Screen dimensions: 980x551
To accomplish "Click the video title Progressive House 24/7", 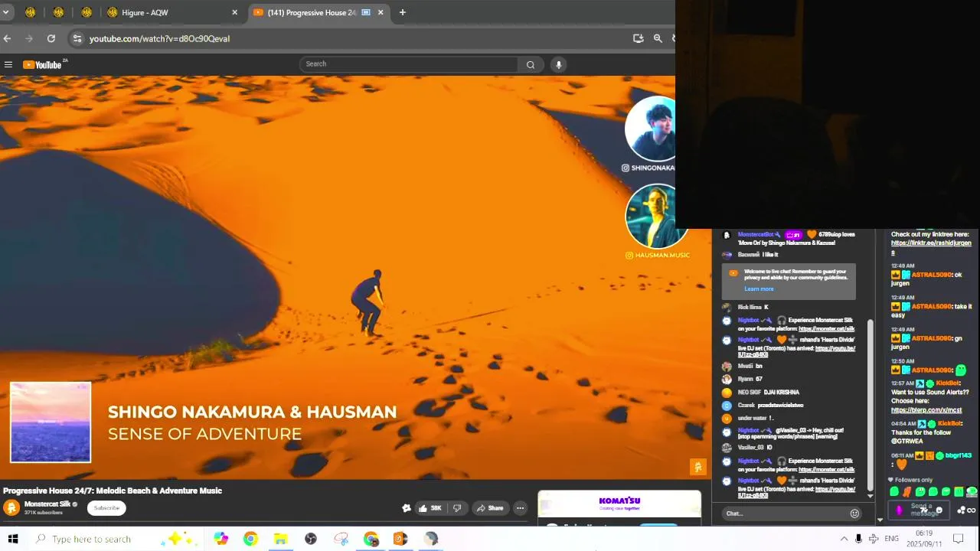I will (x=113, y=491).
